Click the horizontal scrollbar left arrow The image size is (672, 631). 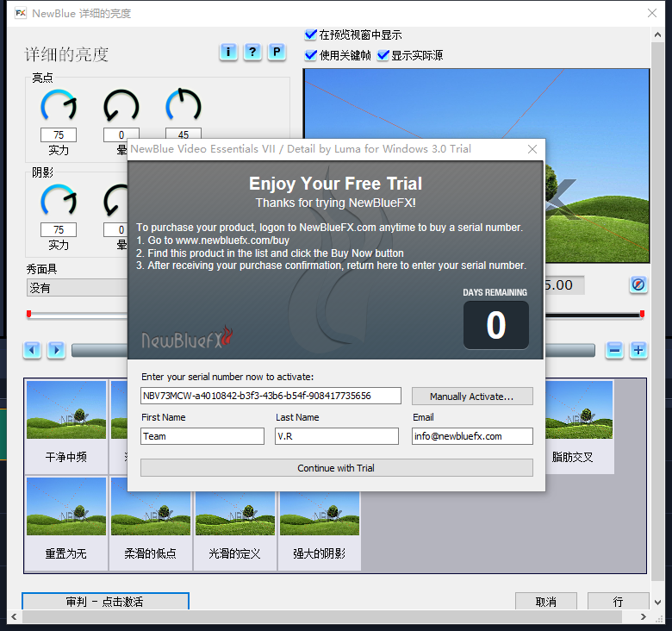pyautogui.click(x=14, y=617)
